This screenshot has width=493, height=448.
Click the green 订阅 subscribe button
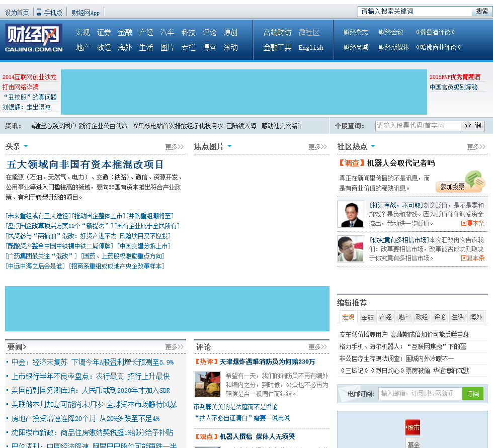(x=473, y=394)
